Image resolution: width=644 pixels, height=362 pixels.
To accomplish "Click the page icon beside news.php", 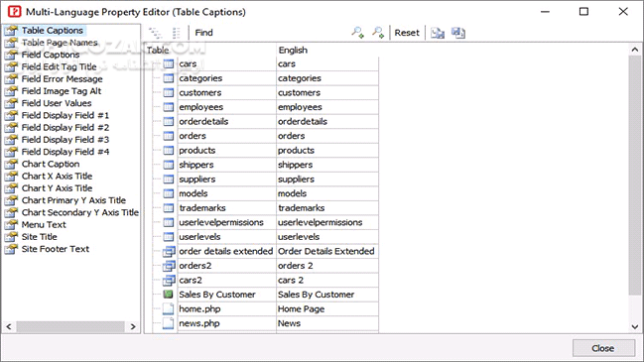I will (x=168, y=323).
